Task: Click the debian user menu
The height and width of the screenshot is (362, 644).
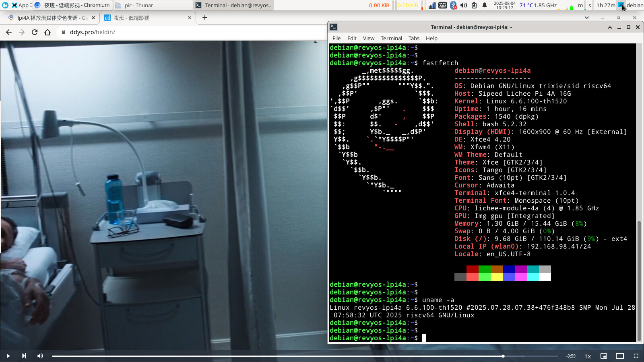Action: point(635,5)
